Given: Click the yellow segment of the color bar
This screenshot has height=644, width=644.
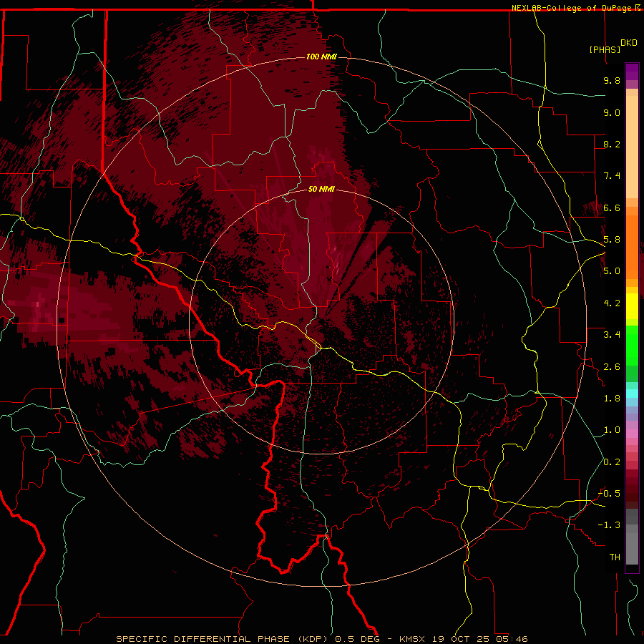Looking at the screenshot, I should click(632, 306).
